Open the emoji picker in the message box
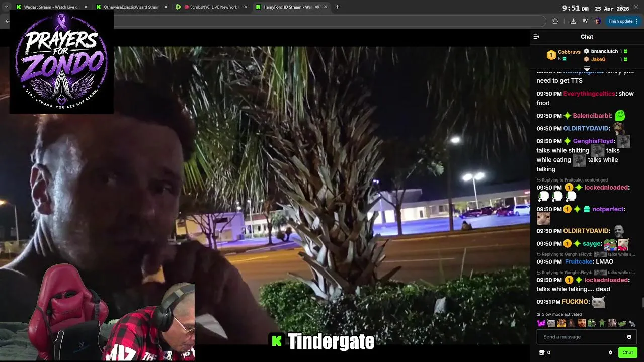 [x=629, y=337]
